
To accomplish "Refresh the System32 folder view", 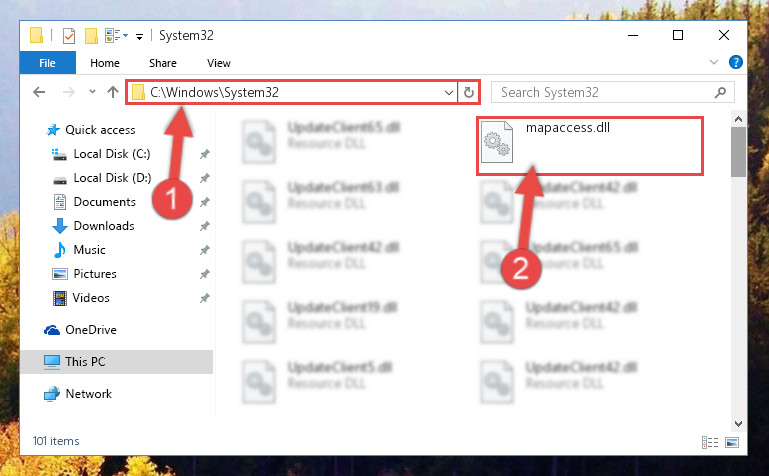I will (469, 92).
